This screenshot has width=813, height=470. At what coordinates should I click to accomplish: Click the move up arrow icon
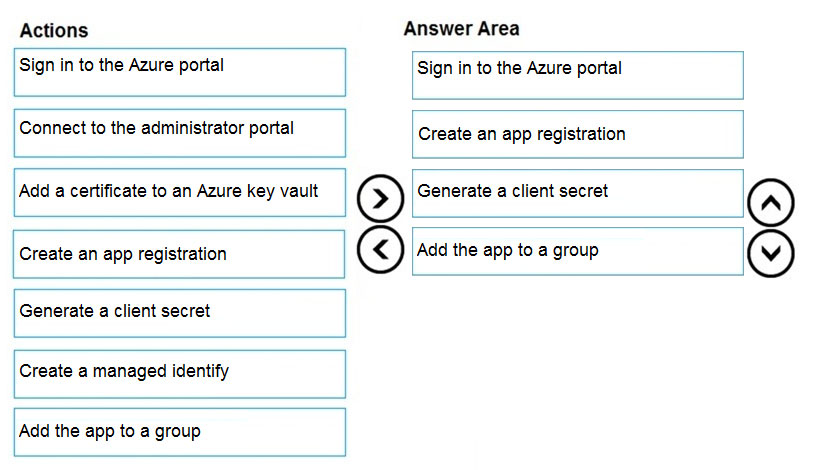pos(770,203)
